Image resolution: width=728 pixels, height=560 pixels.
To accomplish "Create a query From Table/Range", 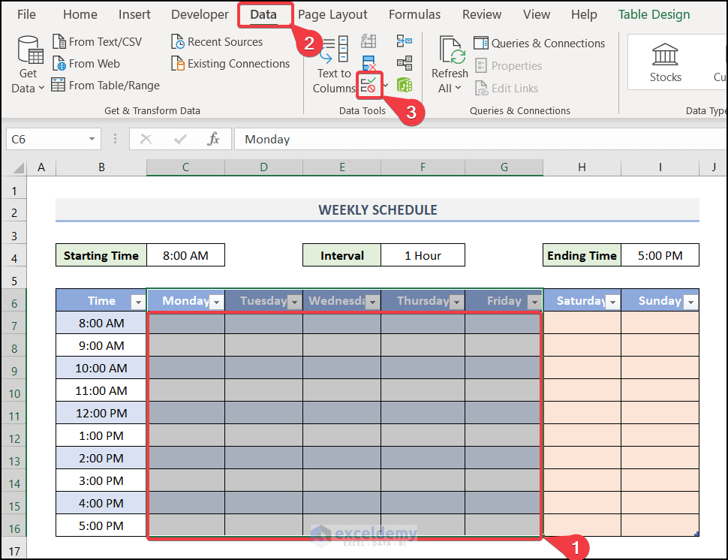I will coord(105,85).
